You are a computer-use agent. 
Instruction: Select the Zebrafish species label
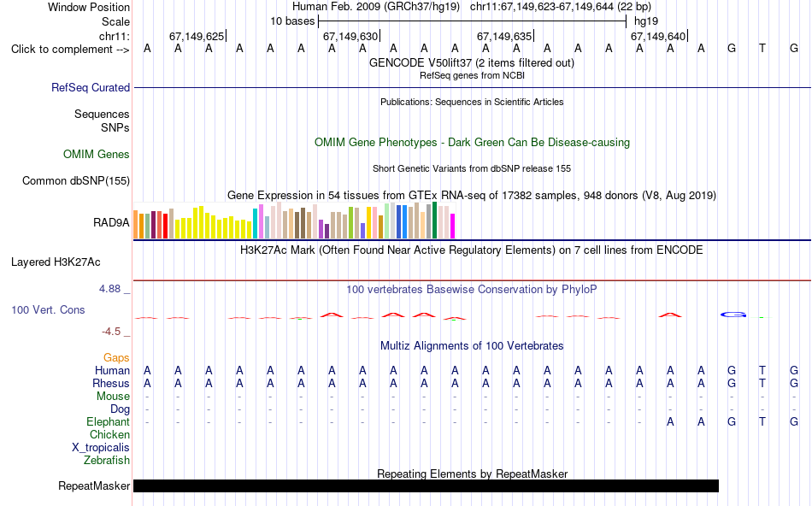point(107,461)
